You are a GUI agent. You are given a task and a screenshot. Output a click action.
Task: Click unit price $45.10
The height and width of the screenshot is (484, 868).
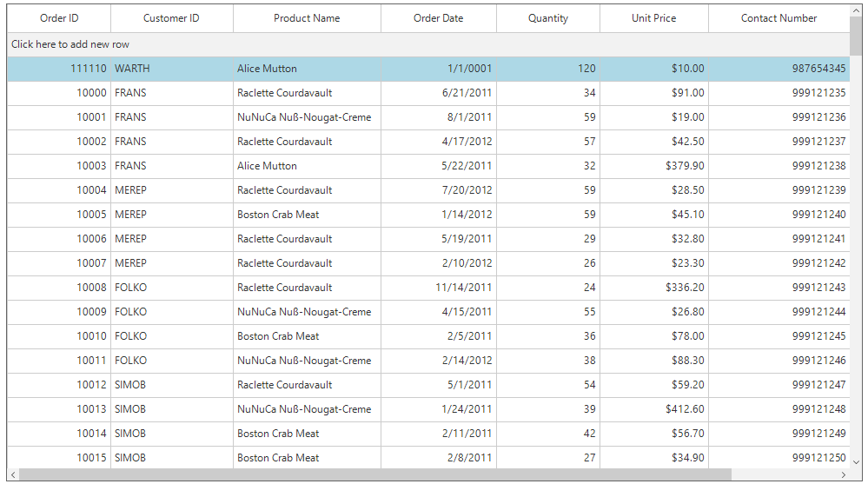click(653, 215)
